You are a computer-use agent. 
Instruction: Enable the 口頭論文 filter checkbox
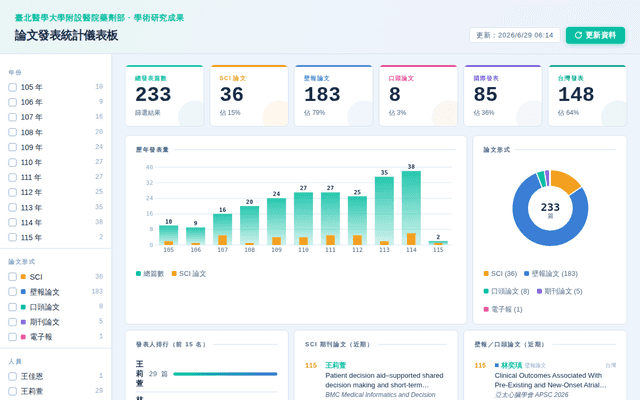click(x=13, y=307)
